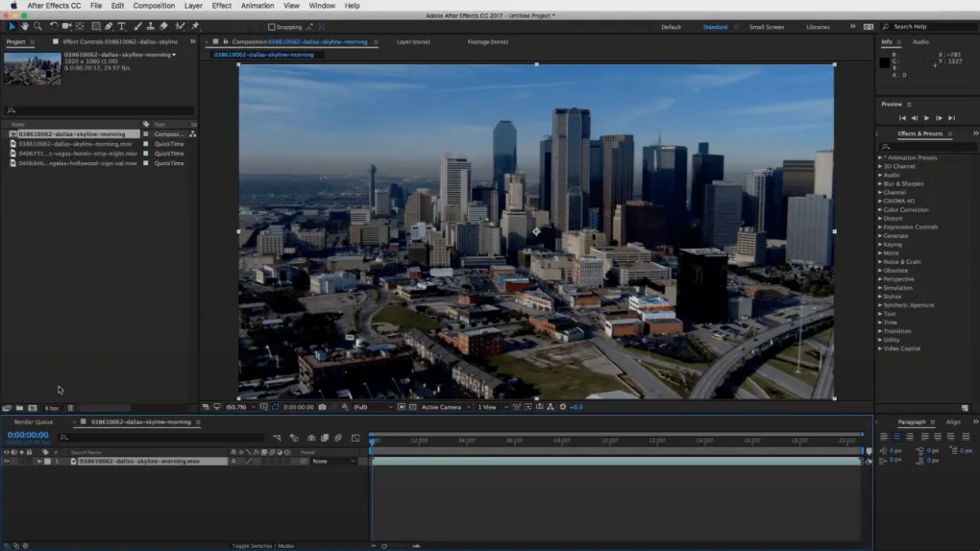Select the Eraser tool

(163, 27)
